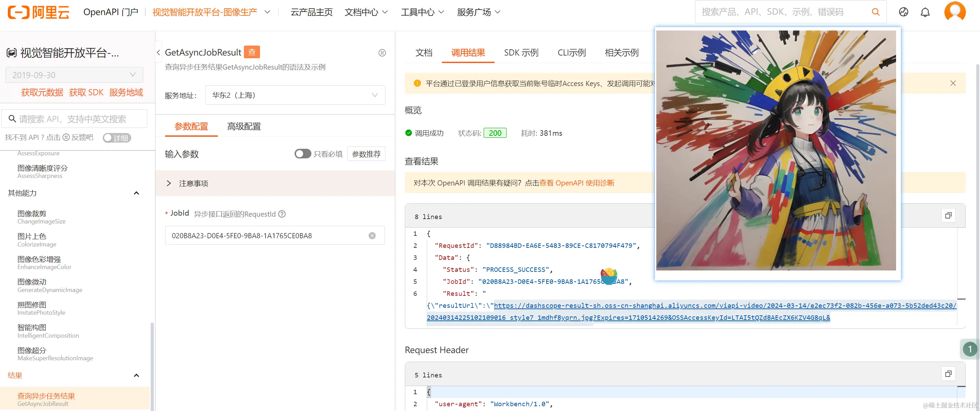Copy the 8 lines result code block
This screenshot has width=980, height=411.
948,215
